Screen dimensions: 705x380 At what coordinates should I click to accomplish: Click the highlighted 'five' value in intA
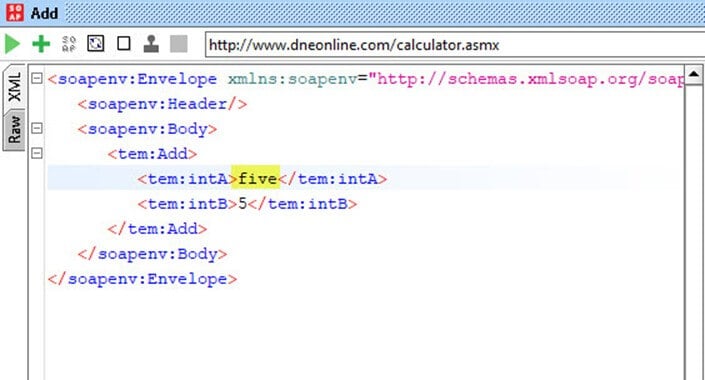256,179
